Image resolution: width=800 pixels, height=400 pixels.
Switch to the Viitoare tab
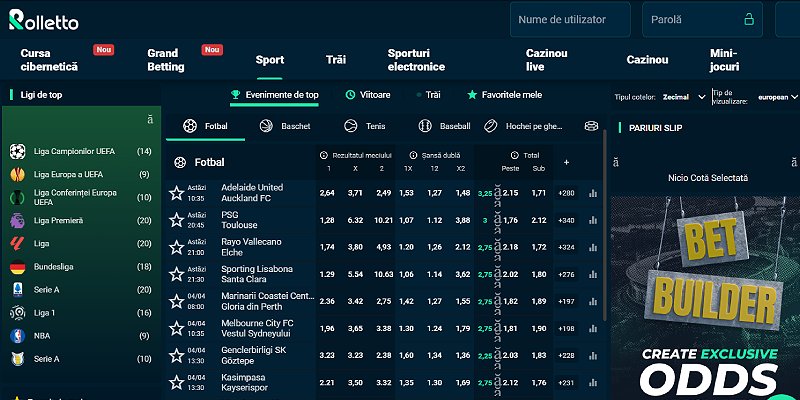(368, 95)
